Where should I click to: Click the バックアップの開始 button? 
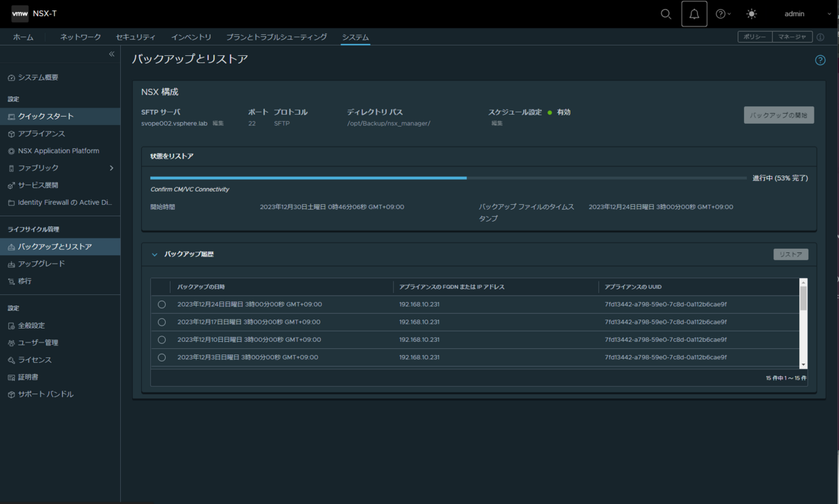coord(779,115)
